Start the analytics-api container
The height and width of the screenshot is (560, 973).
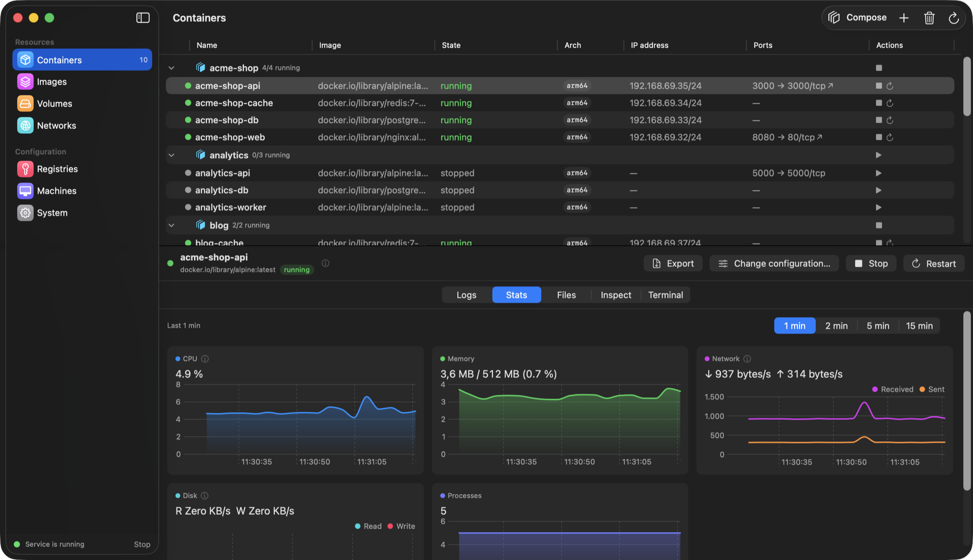click(878, 173)
